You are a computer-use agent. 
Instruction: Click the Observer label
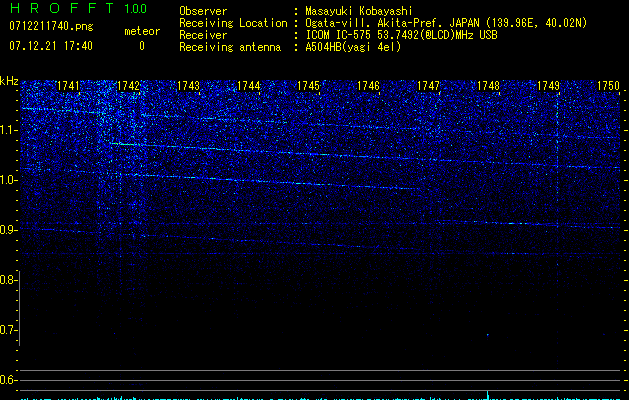pos(203,11)
